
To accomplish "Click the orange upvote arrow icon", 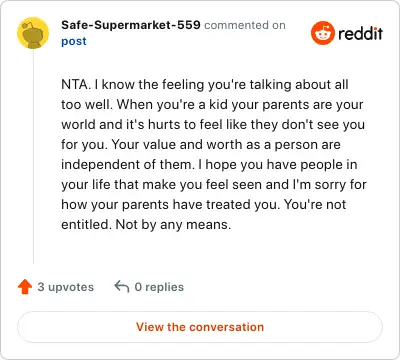I will (x=25, y=287).
